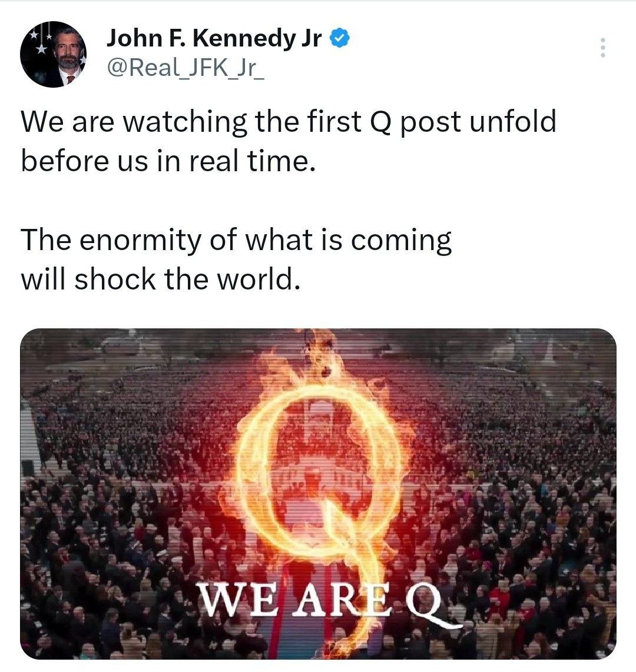This screenshot has width=636, height=672.
Task: Visit the @Real_JFK_Jr_ handle link
Action: coord(185,68)
